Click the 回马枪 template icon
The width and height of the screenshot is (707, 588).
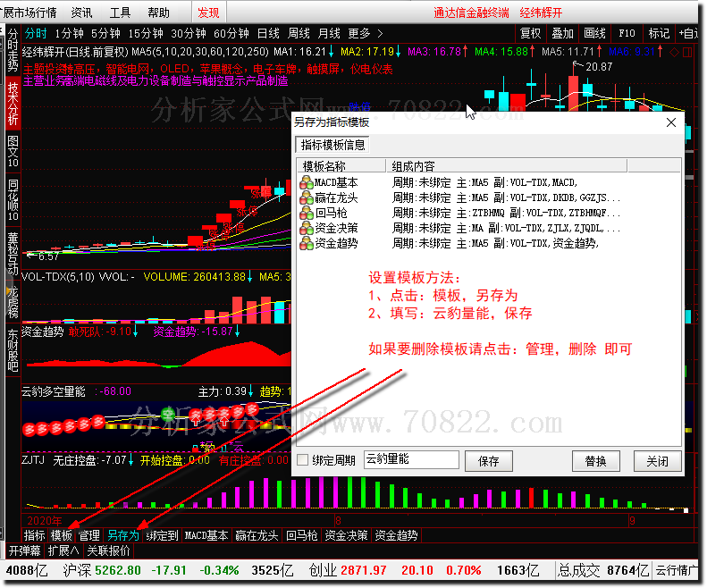click(x=307, y=213)
